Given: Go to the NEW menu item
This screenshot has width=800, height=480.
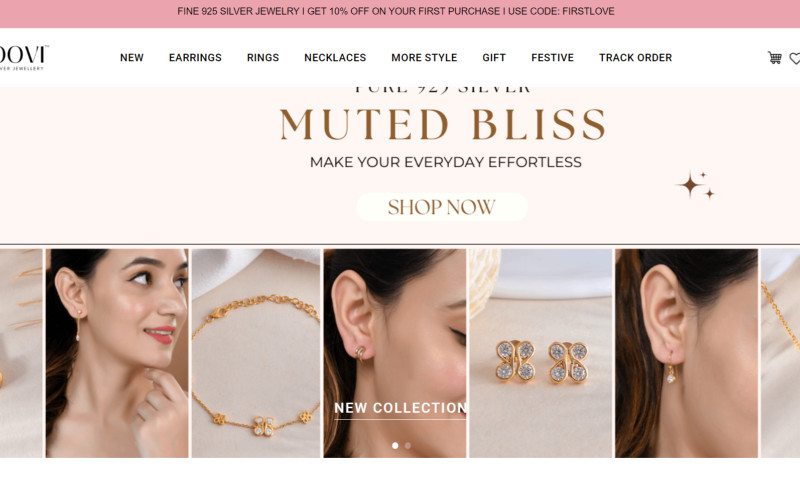Looking at the screenshot, I should pyautogui.click(x=132, y=58).
